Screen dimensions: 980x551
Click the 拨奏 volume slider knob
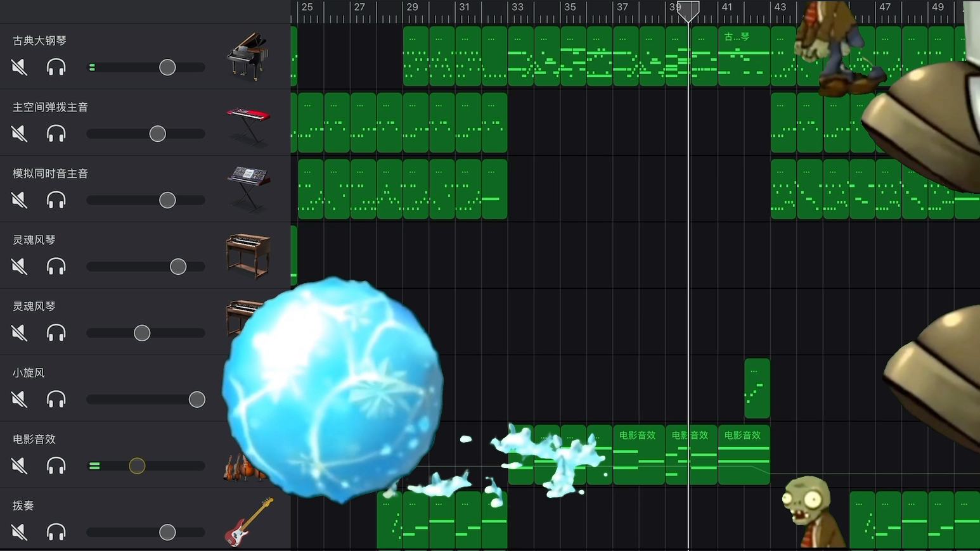pos(167,533)
